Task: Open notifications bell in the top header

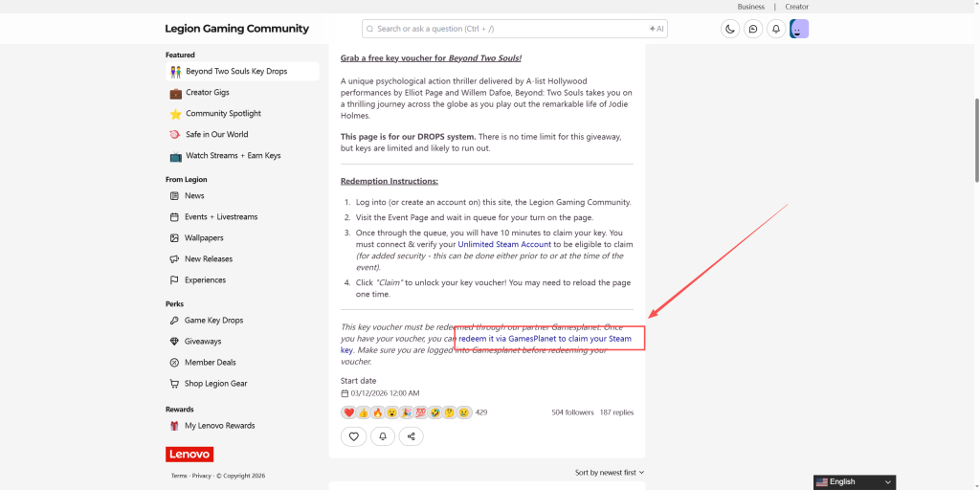Action: pyautogui.click(x=776, y=29)
